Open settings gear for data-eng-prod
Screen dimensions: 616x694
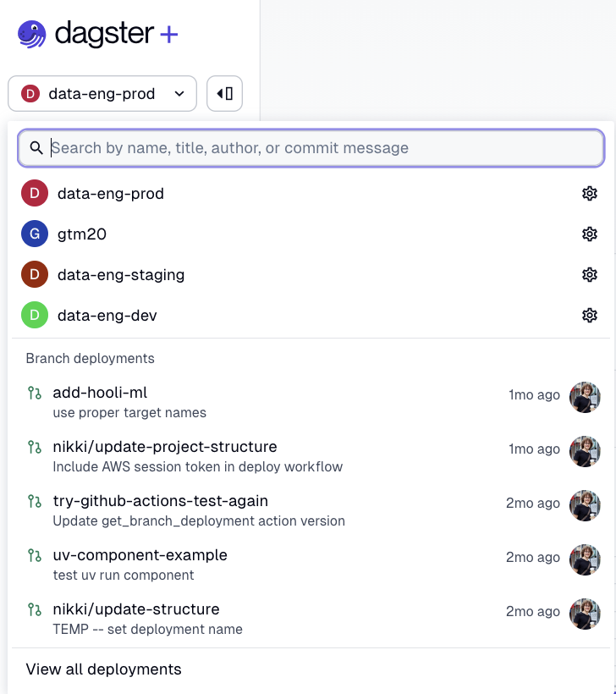590,194
